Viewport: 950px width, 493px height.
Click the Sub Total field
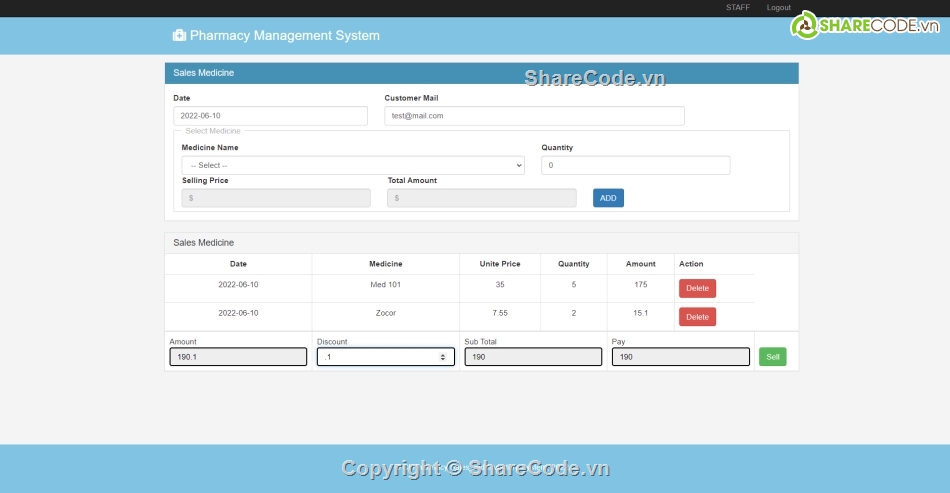coord(532,357)
